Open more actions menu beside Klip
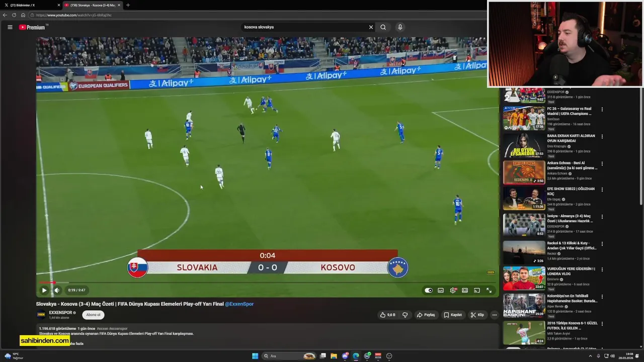The width and height of the screenshot is (644, 362). click(494, 315)
